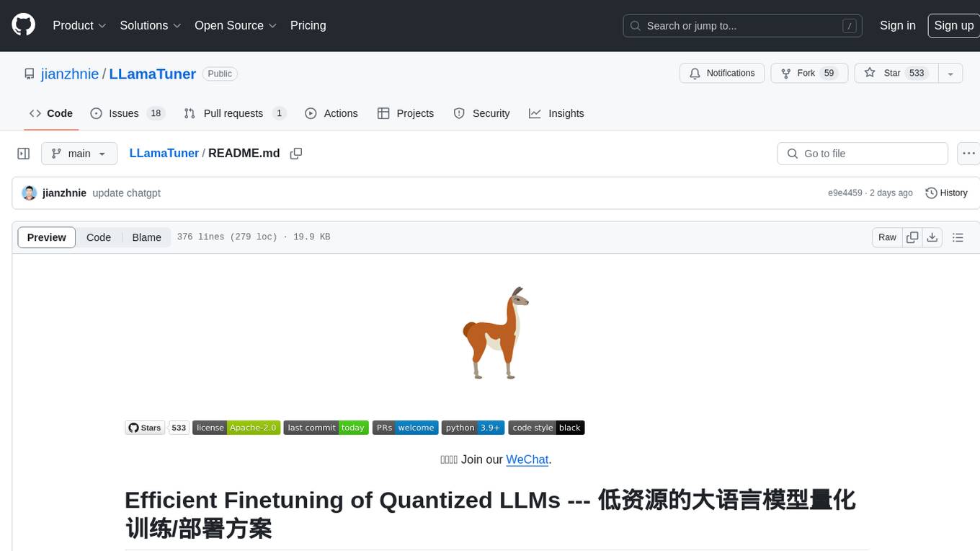Open the main branch selector
Image resolution: width=980 pixels, height=551 pixels.
pos(79,154)
